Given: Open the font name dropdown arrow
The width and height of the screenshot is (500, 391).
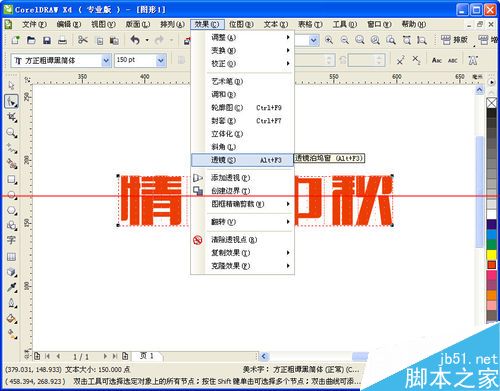Looking at the screenshot, I should (x=106, y=61).
